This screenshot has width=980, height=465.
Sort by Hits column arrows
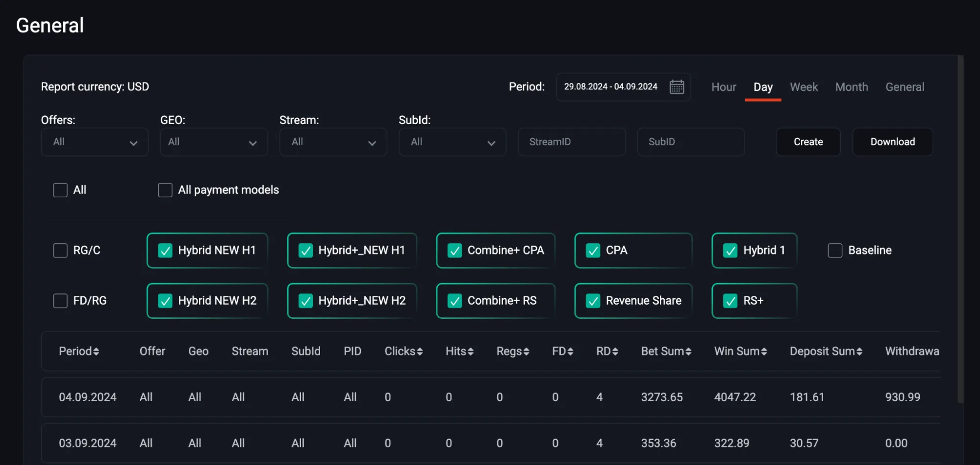point(471,351)
